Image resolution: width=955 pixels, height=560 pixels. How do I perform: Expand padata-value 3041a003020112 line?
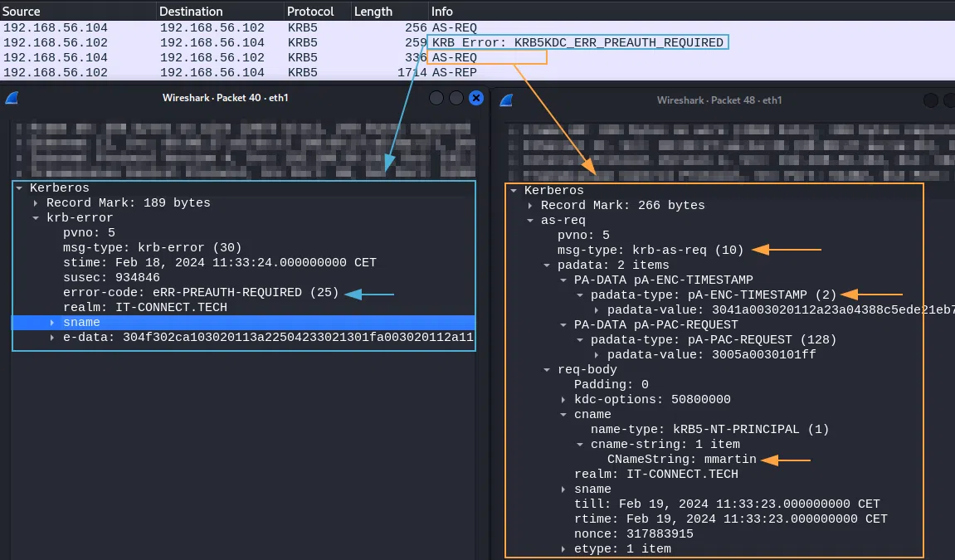pyautogui.click(x=597, y=309)
